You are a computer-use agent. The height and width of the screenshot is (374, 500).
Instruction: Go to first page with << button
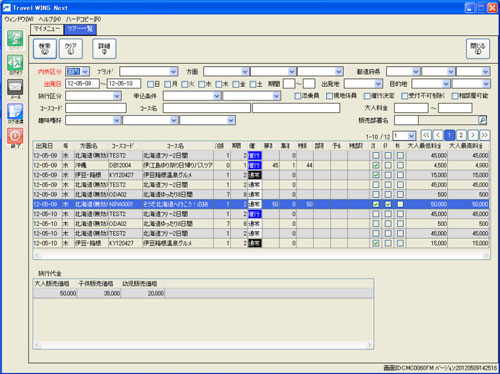click(x=426, y=135)
